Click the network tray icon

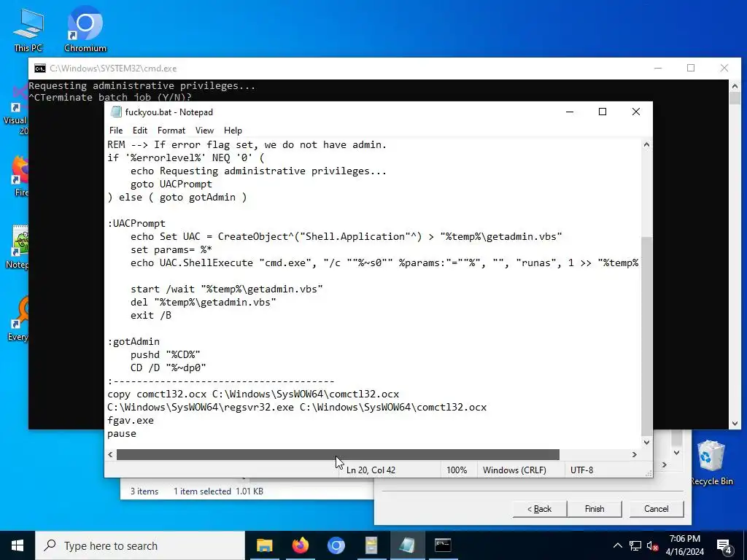coord(635,545)
